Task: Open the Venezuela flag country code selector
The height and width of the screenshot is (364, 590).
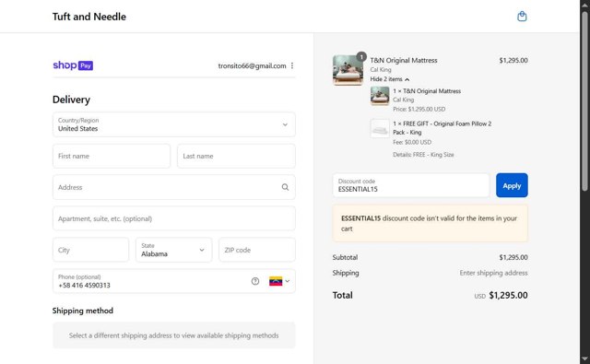Action: pos(279,281)
